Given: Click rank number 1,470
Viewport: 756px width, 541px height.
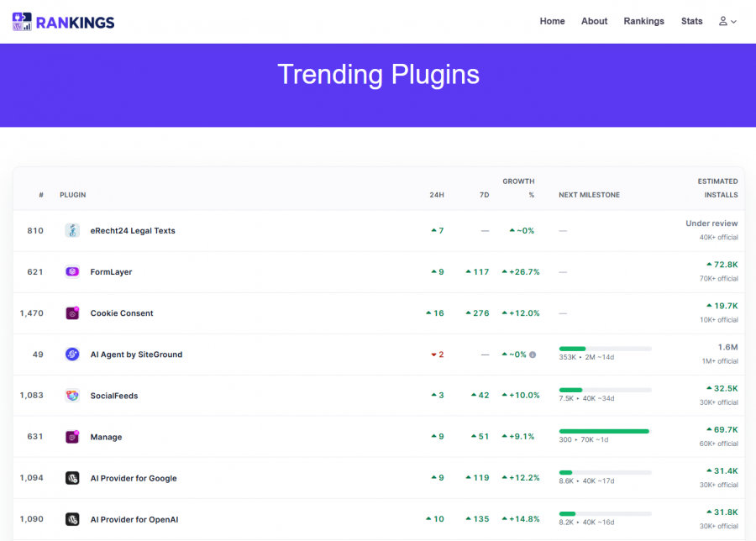Looking at the screenshot, I should point(31,313).
